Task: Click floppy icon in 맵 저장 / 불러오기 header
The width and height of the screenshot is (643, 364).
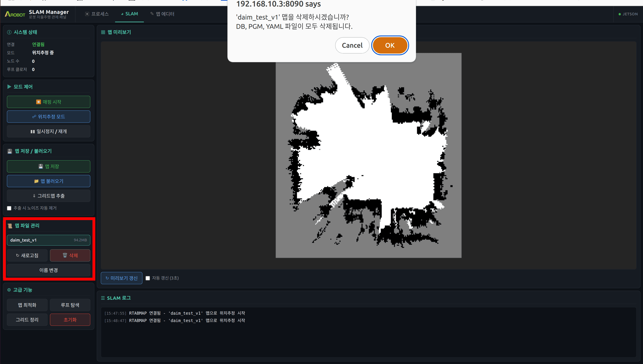Action: coord(10,151)
